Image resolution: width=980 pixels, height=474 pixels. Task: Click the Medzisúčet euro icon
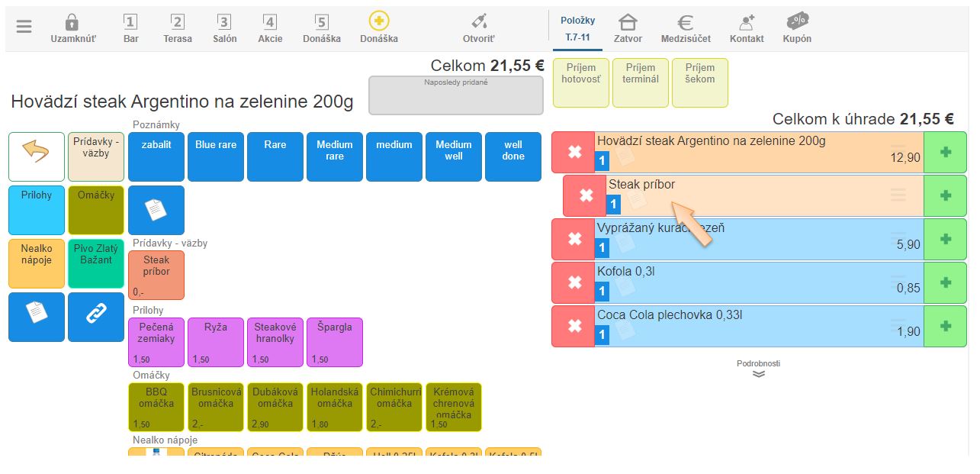tap(685, 22)
